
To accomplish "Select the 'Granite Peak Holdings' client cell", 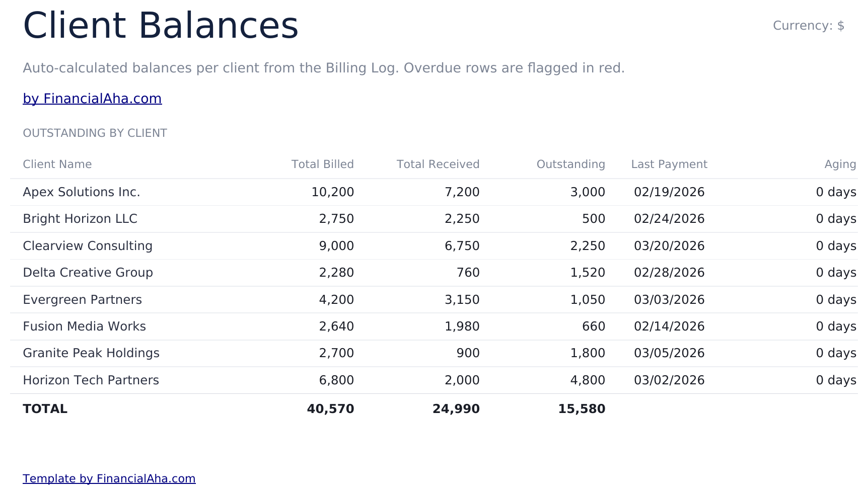I will tap(91, 353).
